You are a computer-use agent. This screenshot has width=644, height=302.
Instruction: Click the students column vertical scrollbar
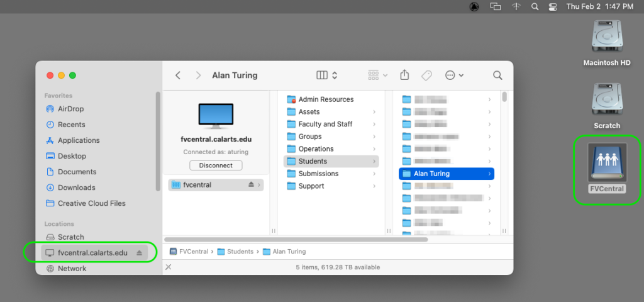pos(504,96)
